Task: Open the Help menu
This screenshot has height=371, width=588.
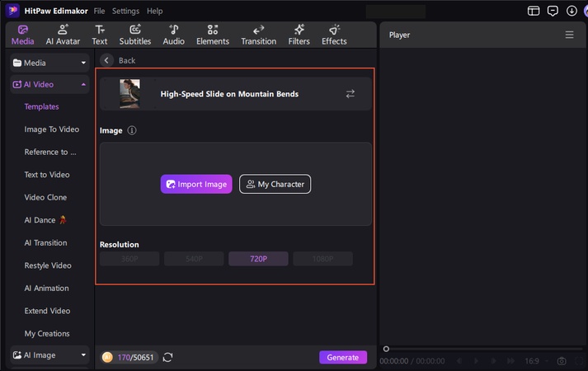Action: [154, 11]
